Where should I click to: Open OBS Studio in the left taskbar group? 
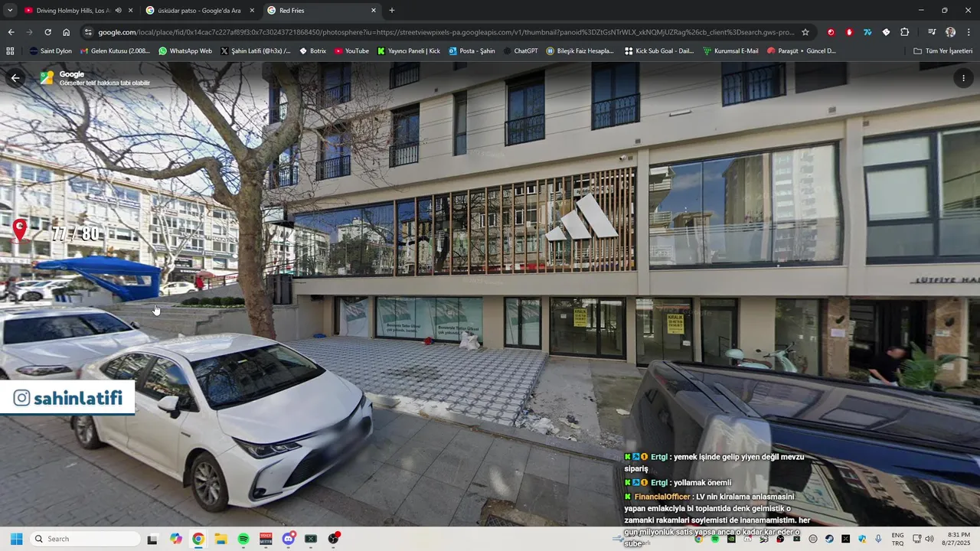click(333, 539)
